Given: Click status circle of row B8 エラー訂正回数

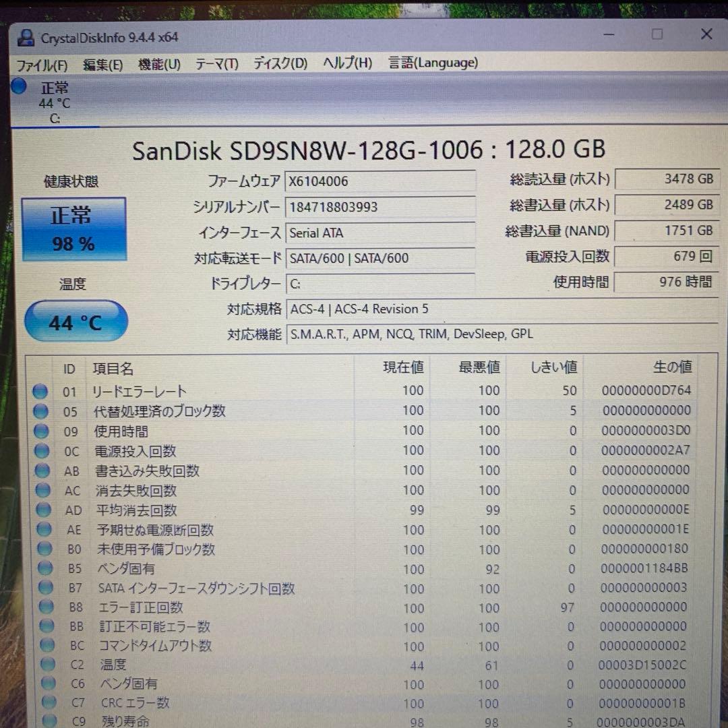Looking at the screenshot, I should [46, 607].
